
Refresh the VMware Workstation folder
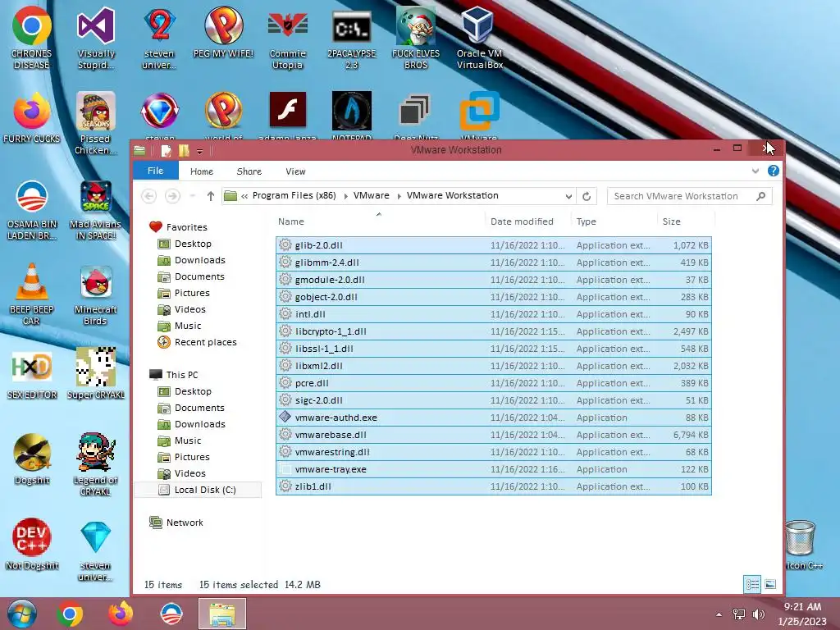tap(587, 196)
